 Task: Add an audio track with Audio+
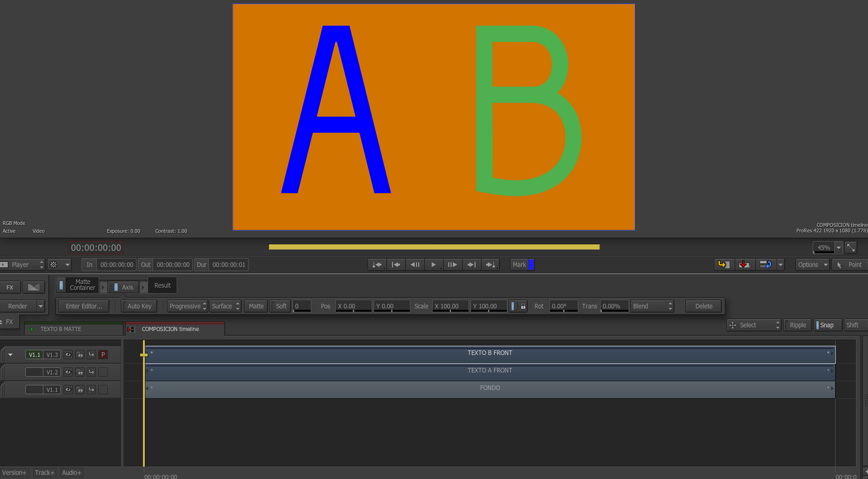pos(71,473)
